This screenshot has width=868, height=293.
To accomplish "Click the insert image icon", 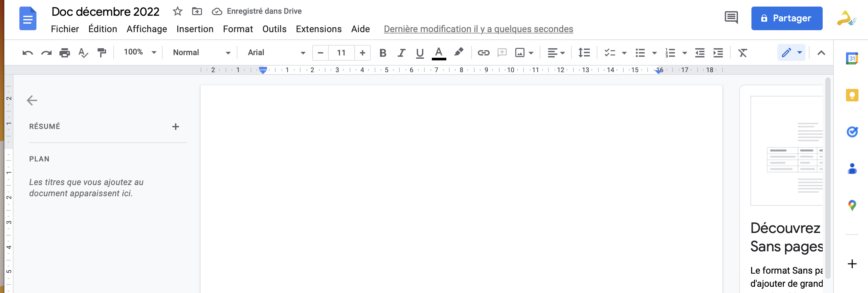I will [x=520, y=52].
